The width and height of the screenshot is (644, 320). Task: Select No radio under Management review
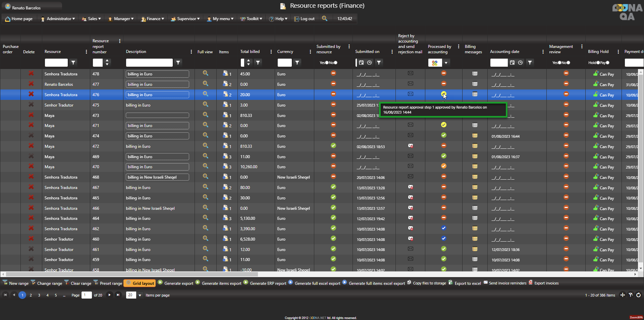[x=568, y=63]
